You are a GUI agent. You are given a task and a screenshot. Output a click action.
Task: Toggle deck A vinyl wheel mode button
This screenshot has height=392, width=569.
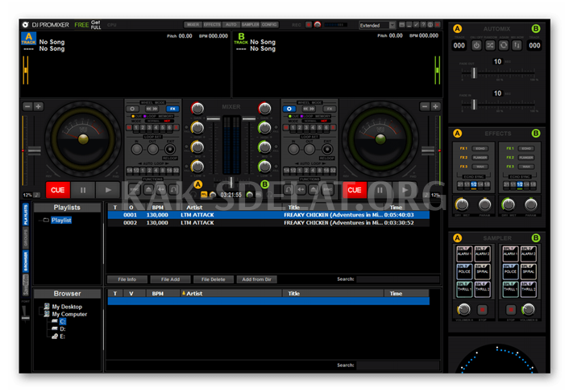(132, 109)
